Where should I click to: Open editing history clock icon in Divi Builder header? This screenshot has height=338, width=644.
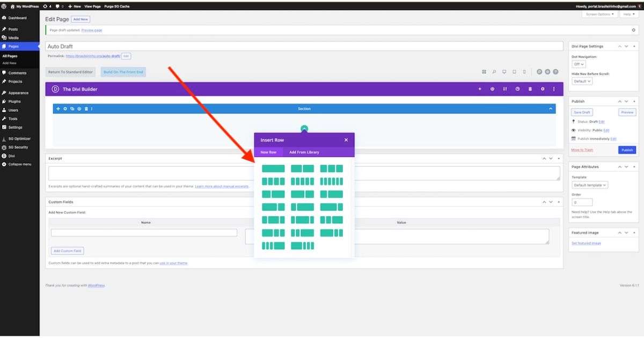pyautogui.click(x=517, y=89)
